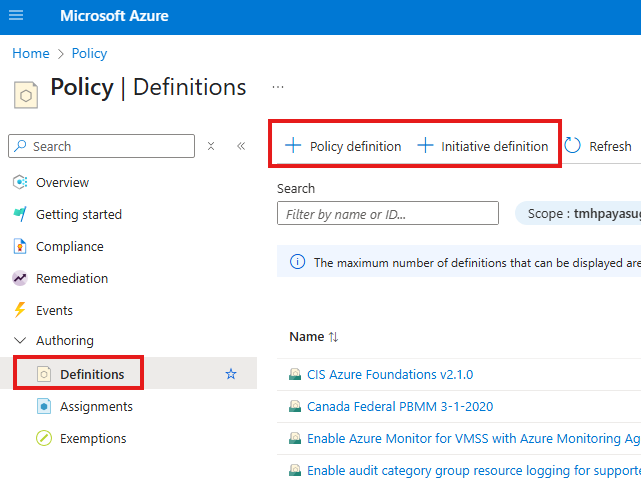This screenshot has height=483, width=641.
Task: Click the Refresh circular arrow icon
Action: [572, 145]
